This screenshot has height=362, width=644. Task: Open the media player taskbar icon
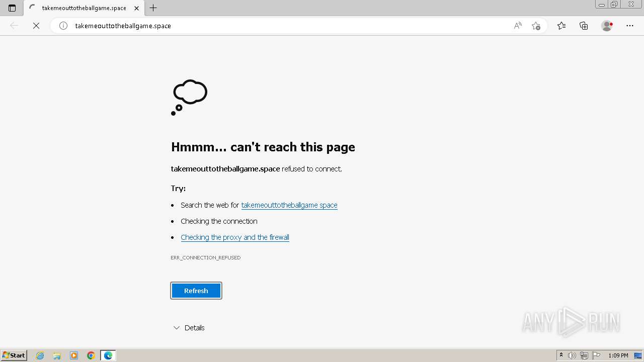[x=74, y=355]
